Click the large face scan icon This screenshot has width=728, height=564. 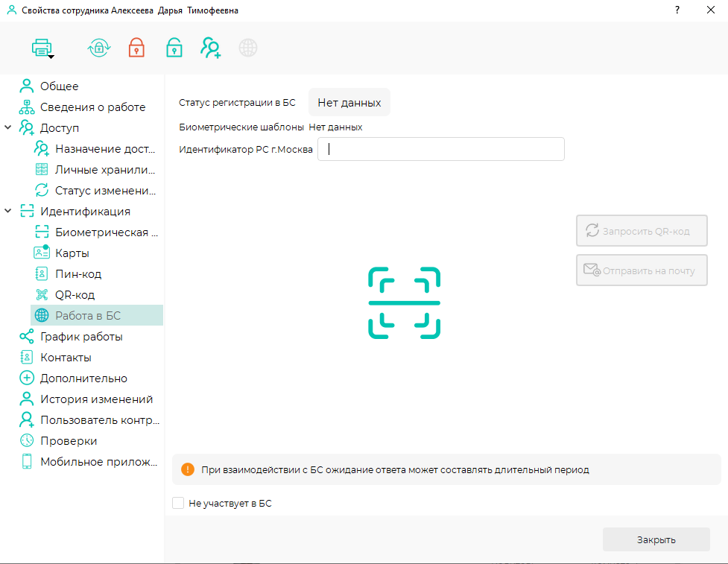[405, 302]
